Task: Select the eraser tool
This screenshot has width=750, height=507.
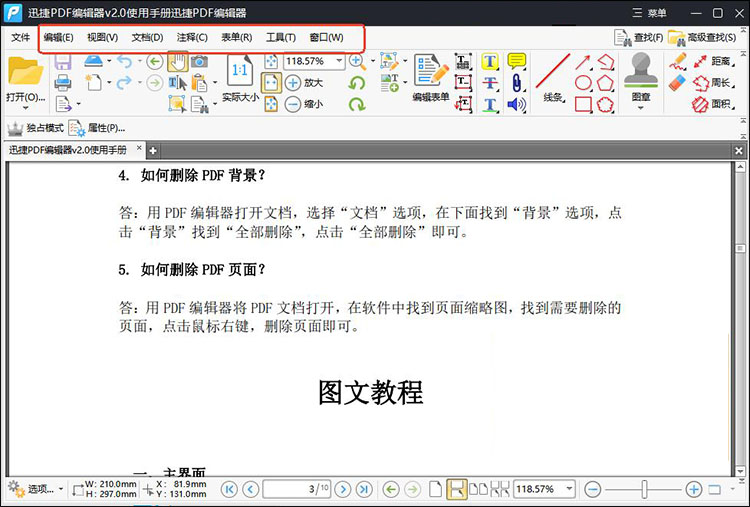Action: point(678,83)
